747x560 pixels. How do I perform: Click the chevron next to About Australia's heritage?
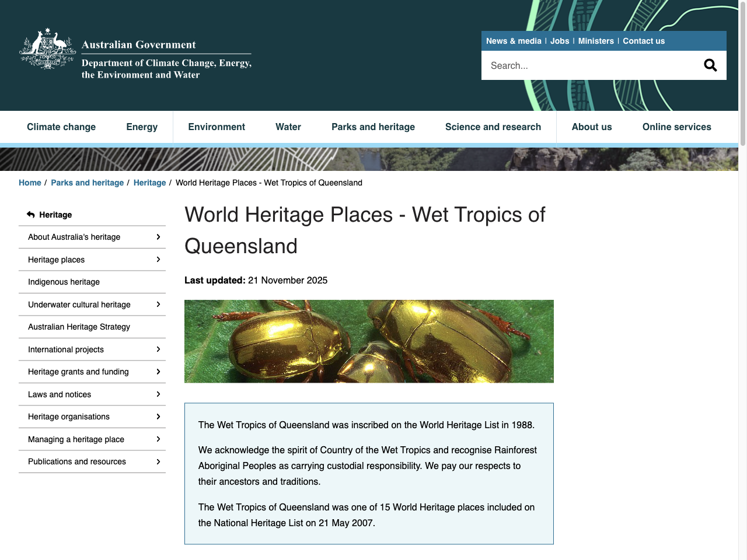pos(158,237)
